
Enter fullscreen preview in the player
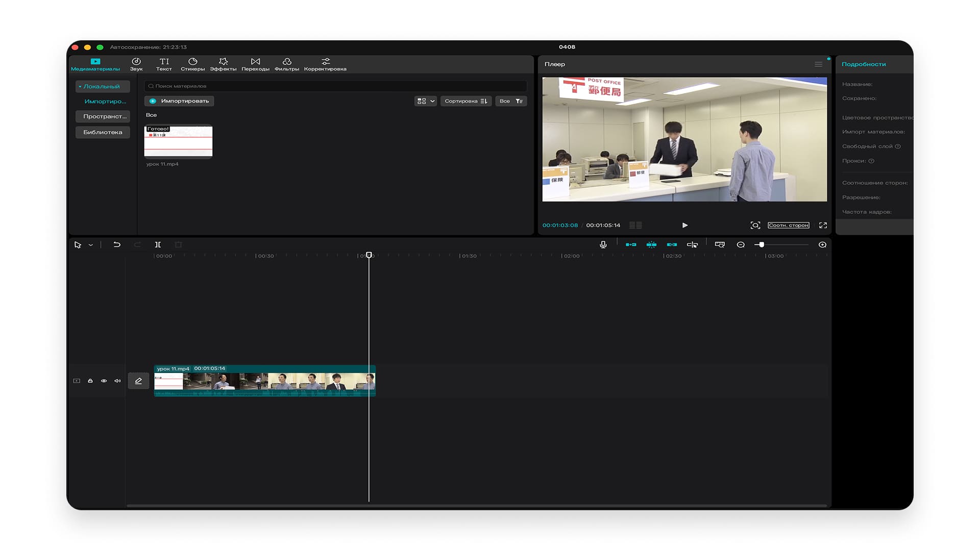click(823, 225)
